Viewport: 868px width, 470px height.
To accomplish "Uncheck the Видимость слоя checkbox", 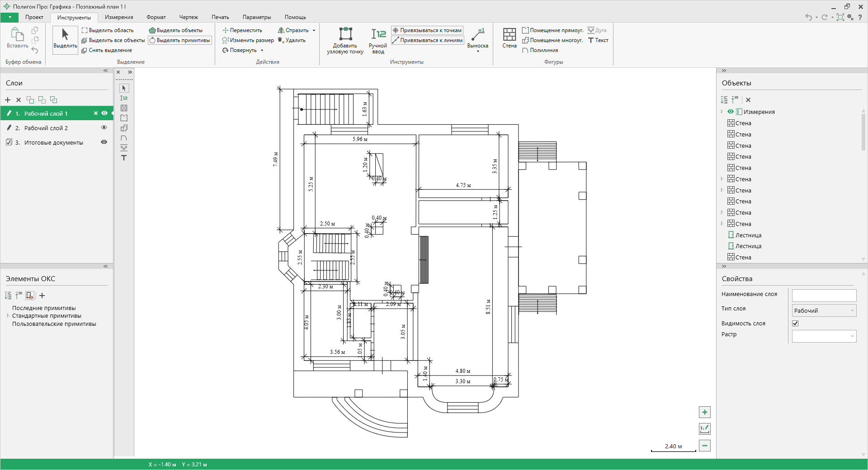I will [x=795, y=323].
